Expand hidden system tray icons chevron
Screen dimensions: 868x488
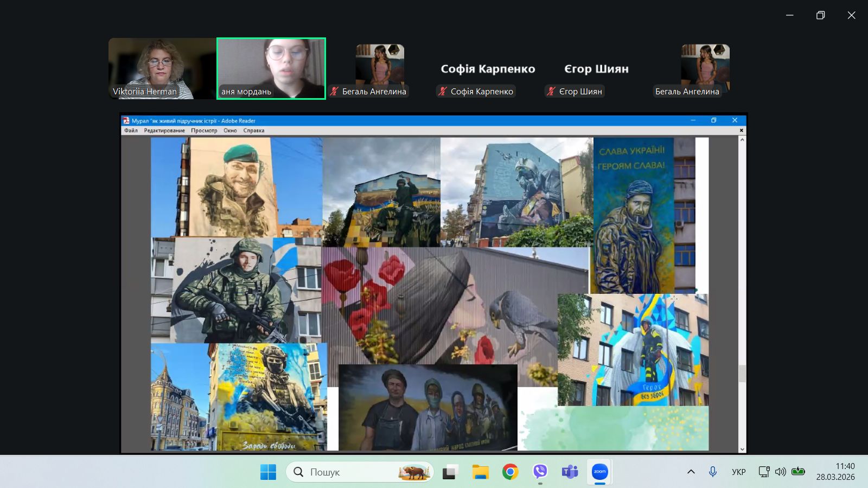click(x=691, y=472)
